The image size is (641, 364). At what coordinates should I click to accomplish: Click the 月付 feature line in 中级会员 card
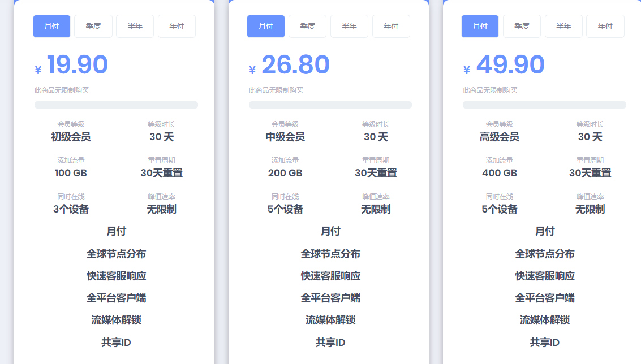pos(330,231)
